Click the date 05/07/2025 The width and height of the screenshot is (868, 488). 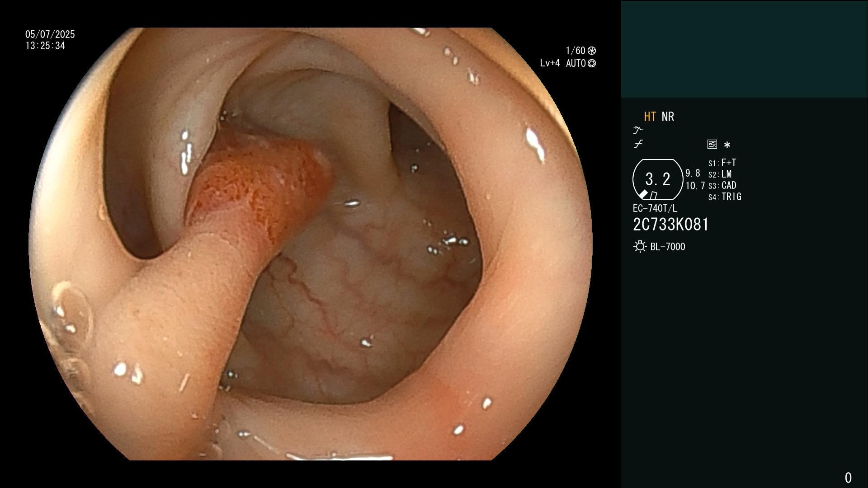(x=50, y=34)
